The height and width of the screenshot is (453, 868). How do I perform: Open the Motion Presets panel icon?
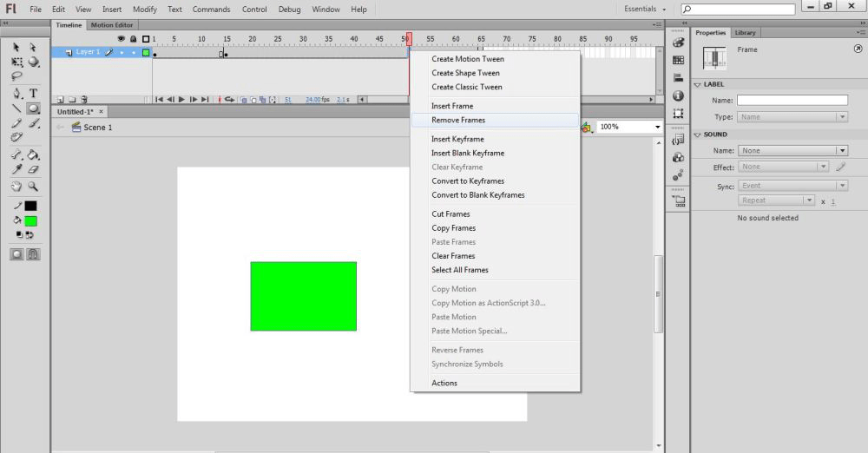tap(678, 175)
